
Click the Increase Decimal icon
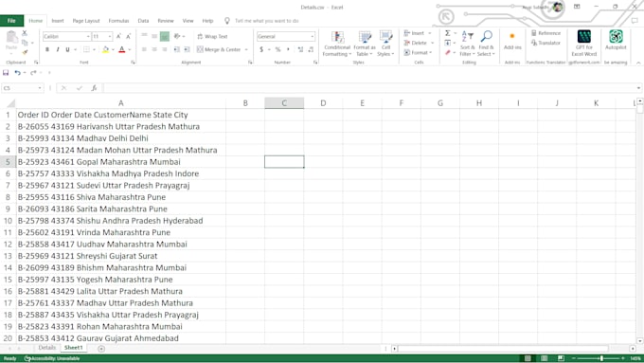point(300,49)
